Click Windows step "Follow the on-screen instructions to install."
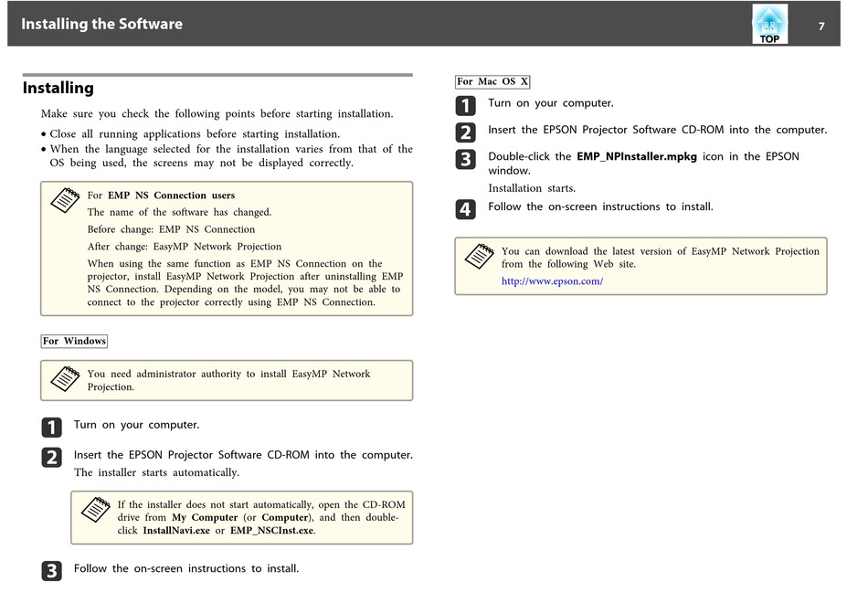This screenshot has width=868, height=603. [186, 568]
